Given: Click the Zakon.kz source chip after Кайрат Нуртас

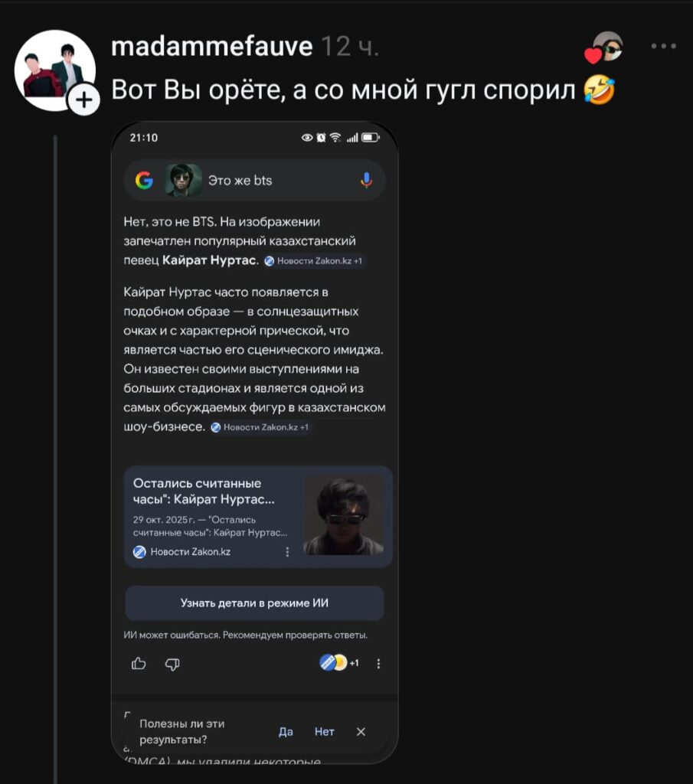Looking at the screenshot, I should pos(314,261).
